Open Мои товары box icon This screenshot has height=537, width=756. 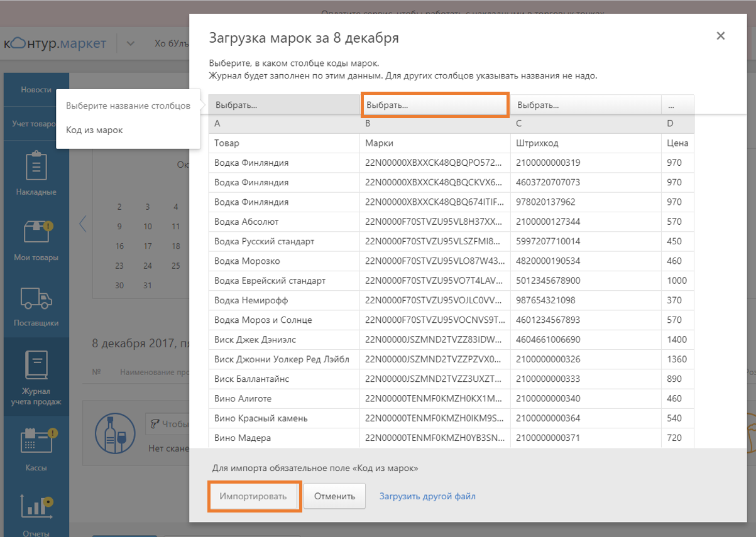[36, 232]
